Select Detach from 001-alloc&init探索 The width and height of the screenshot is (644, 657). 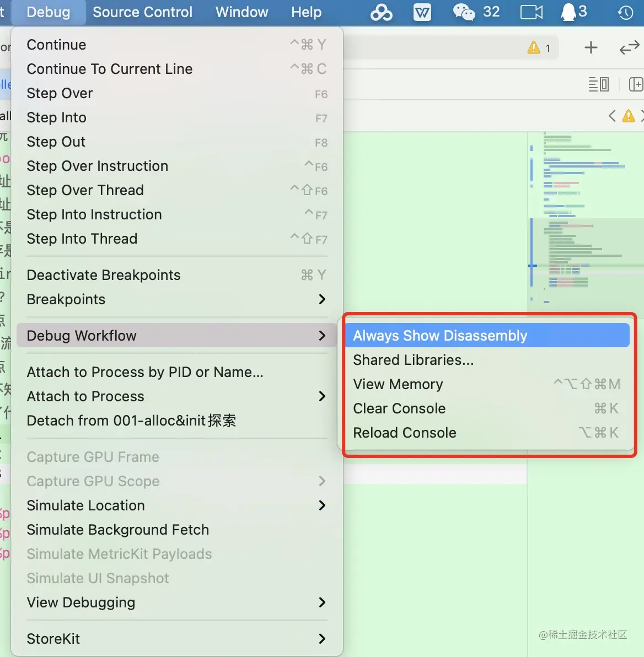point(176,421)
